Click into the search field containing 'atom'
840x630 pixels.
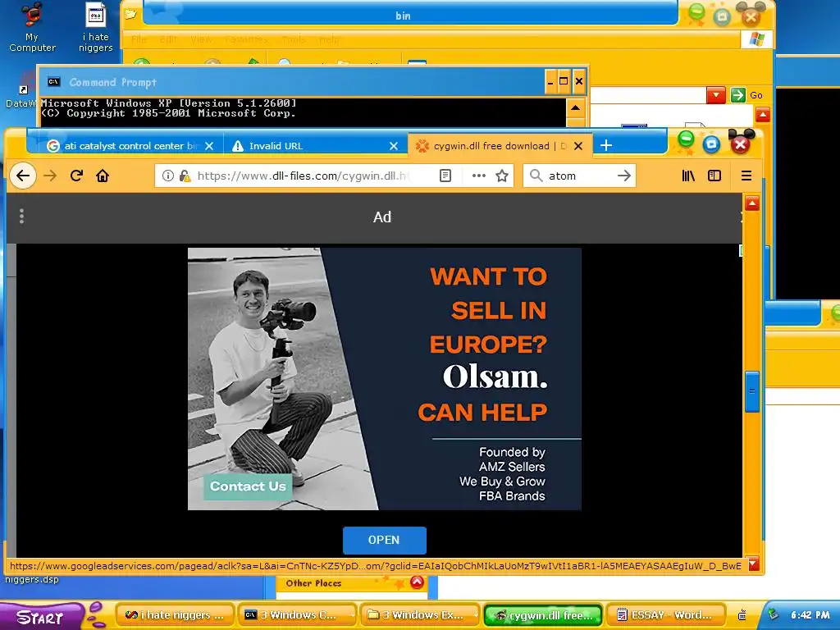pyautogui.click(x=580, y=176)
